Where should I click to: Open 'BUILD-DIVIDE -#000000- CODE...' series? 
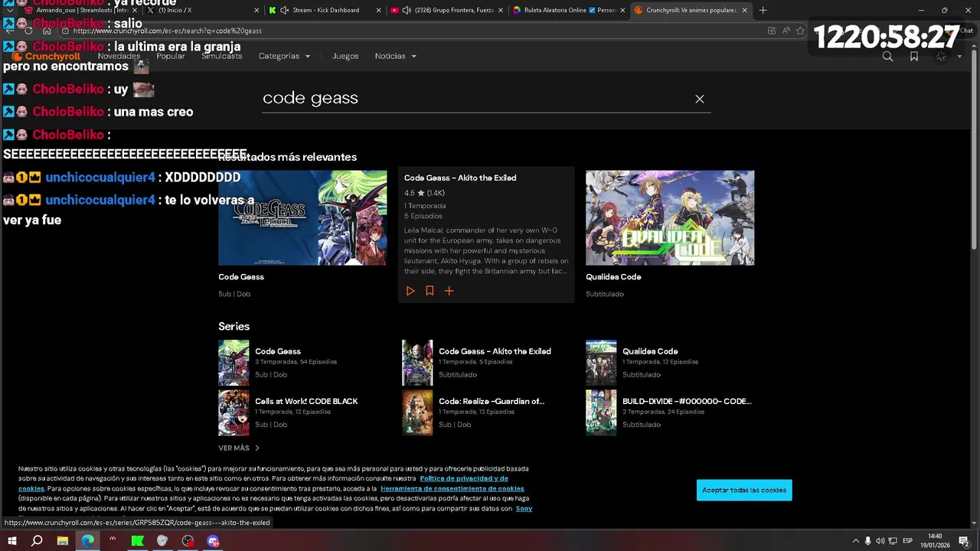tap(687, 401)
